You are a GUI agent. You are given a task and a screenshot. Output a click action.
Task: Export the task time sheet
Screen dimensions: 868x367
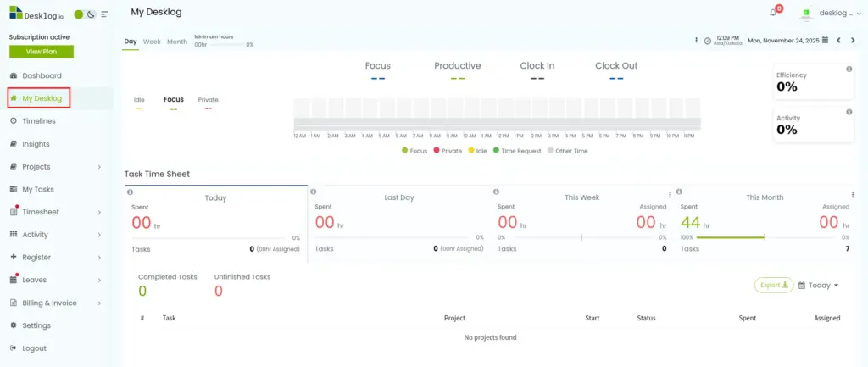pos(774,286)
